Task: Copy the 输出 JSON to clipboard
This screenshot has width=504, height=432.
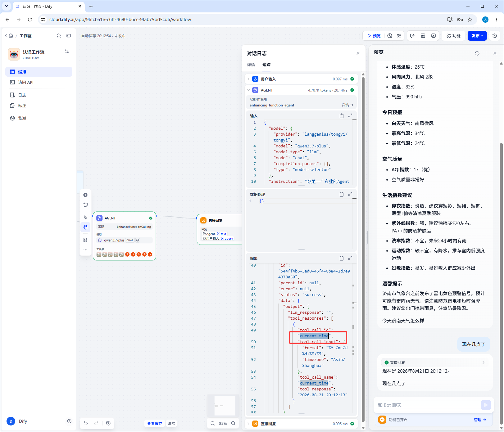Action: click(x=342, y=258)
